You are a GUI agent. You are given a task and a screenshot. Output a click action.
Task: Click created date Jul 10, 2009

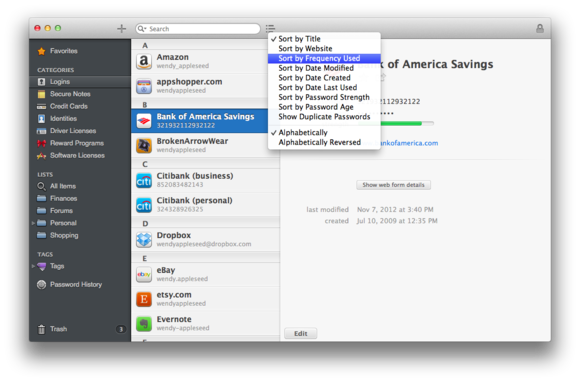tap(397, 221)
